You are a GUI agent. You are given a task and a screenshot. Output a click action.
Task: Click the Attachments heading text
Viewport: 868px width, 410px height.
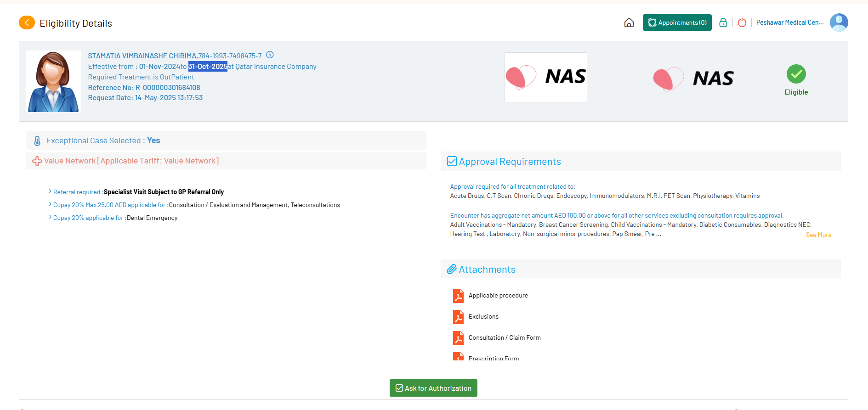[x=487, y=270]
